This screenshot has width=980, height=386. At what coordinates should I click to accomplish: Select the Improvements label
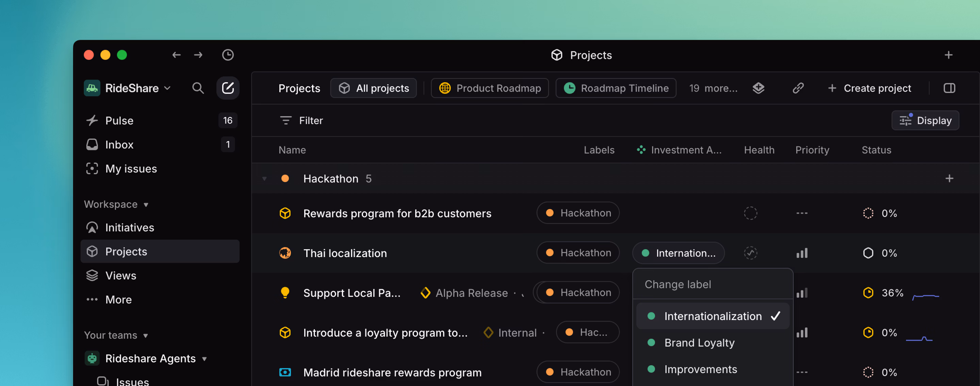coord(700,369)
